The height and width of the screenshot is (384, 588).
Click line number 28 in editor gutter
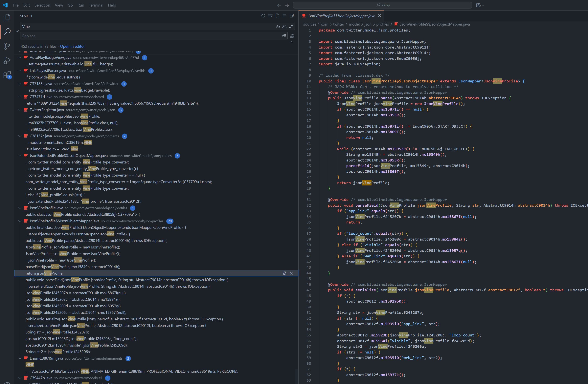309,183
